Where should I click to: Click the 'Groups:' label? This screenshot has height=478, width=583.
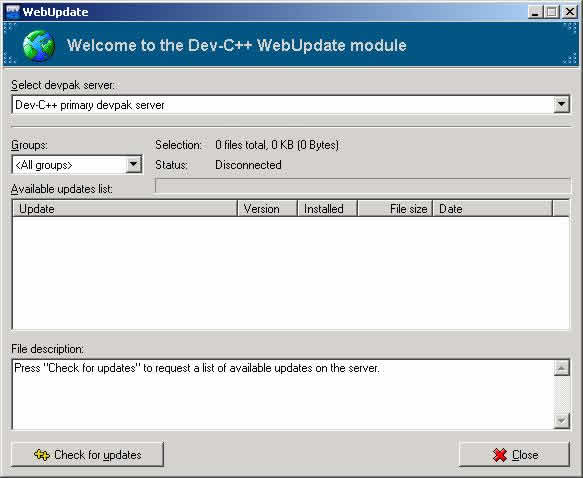29,145
